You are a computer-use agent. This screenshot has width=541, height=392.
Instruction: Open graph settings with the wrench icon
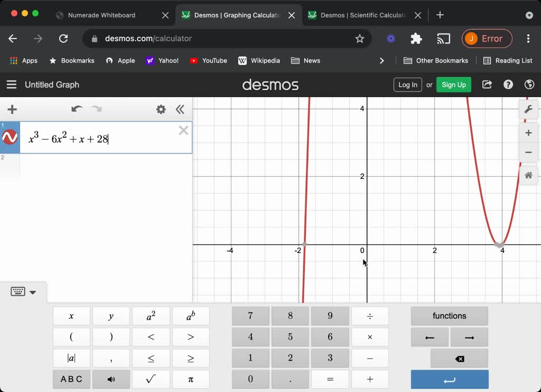[x=528, y=109]
